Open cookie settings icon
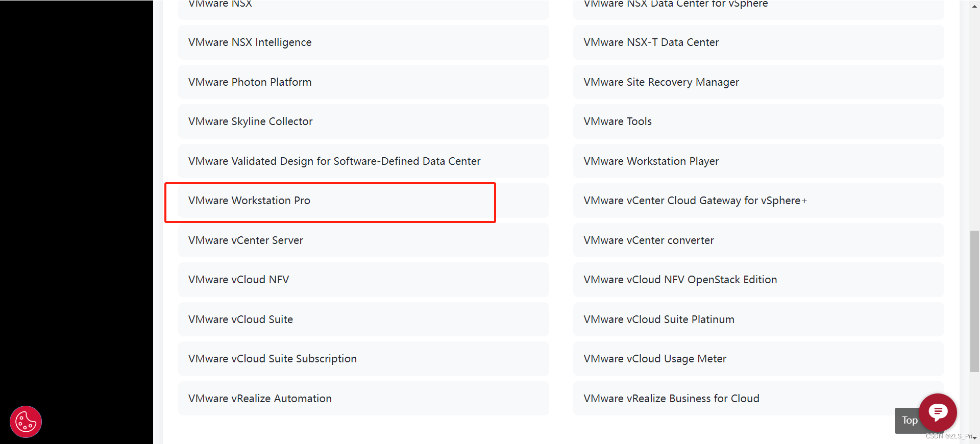Viewport: 980px width, 444px height. [x=26, y=422]
